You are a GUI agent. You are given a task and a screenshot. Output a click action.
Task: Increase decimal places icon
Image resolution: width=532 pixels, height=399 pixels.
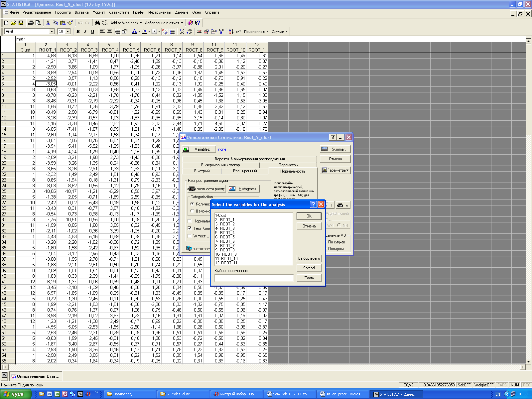click(x=182, y=32)
